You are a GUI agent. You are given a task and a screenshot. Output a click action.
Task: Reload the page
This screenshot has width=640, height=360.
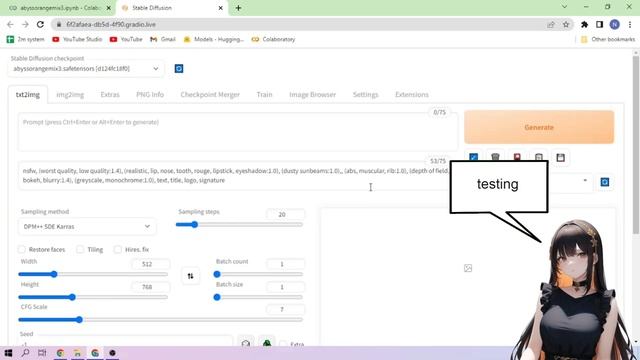pyautogui.click(x=40, y=24)
